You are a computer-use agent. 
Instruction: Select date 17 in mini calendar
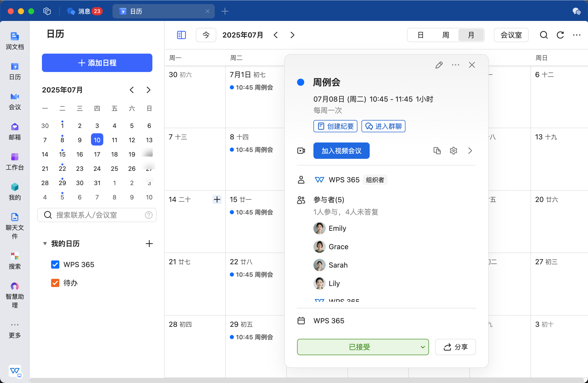[x=97, y=154]
